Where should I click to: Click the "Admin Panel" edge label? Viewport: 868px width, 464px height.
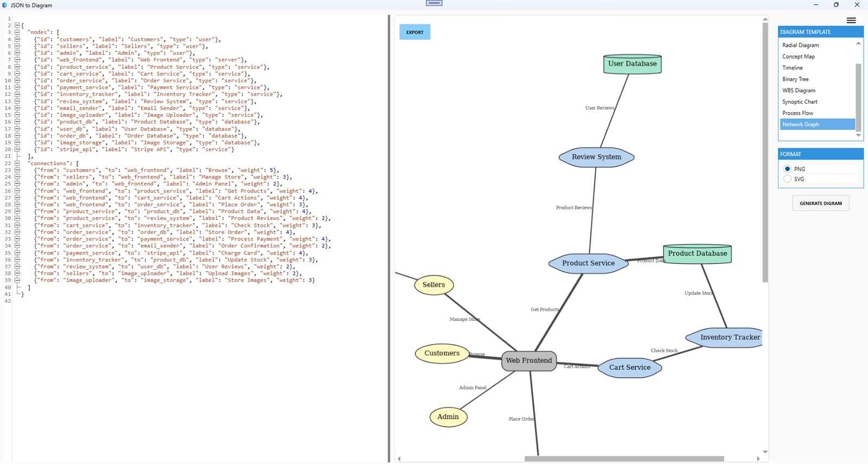(473, 387)
